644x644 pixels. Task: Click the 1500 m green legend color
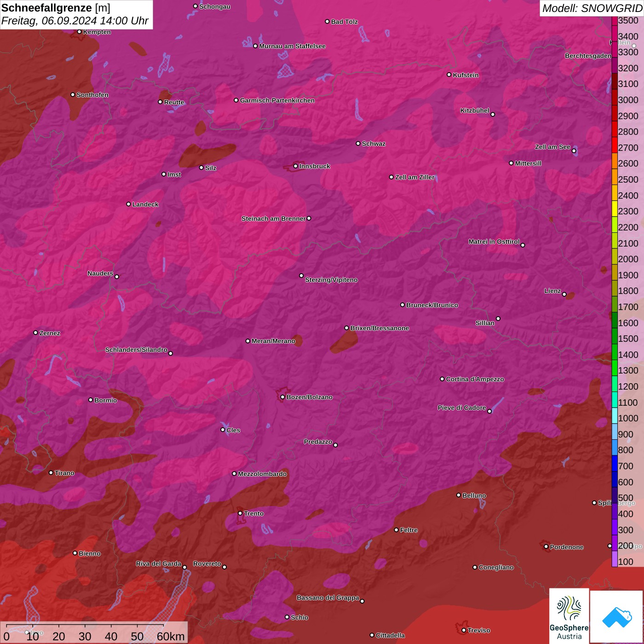pos(615,336)
